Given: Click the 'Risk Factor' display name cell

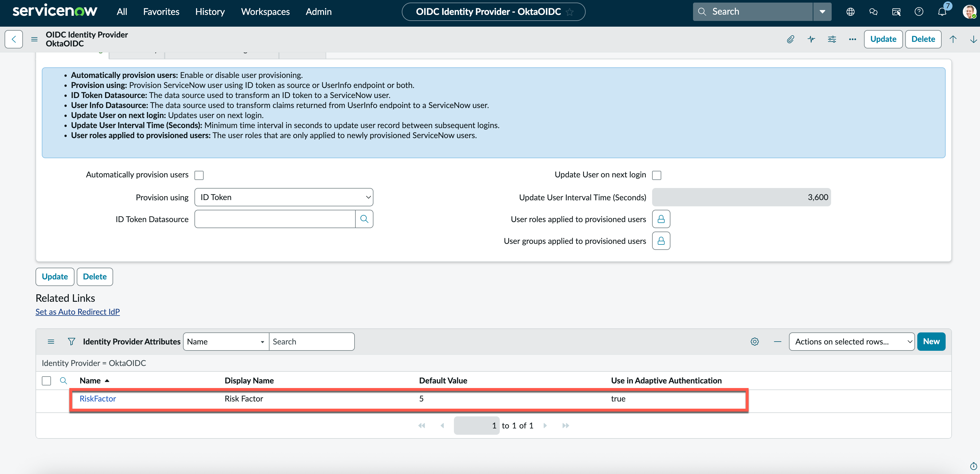Looking at the screenshot, I should [244, 399].
